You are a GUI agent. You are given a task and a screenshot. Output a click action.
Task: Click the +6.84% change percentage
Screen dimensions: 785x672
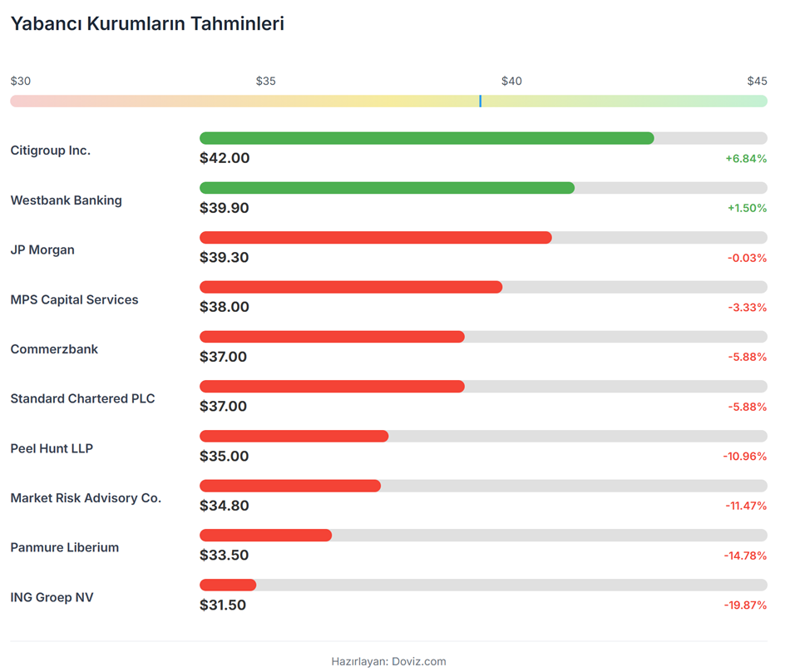[x=746, y=158]
